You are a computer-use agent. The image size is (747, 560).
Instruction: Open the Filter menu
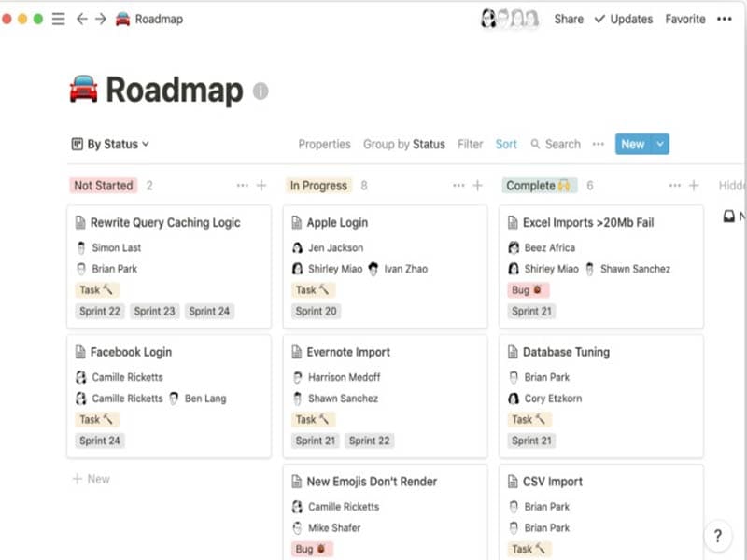tap(470, 145)
